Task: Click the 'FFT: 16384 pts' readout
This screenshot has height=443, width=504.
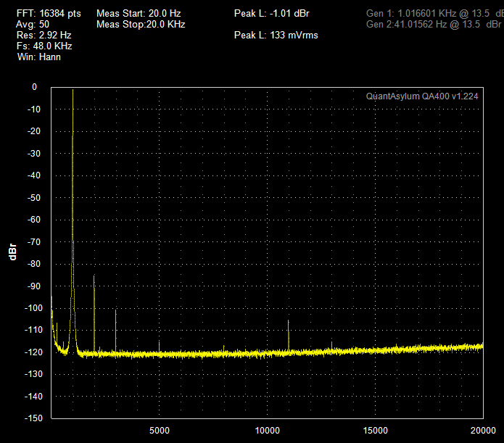Action: 49,14
